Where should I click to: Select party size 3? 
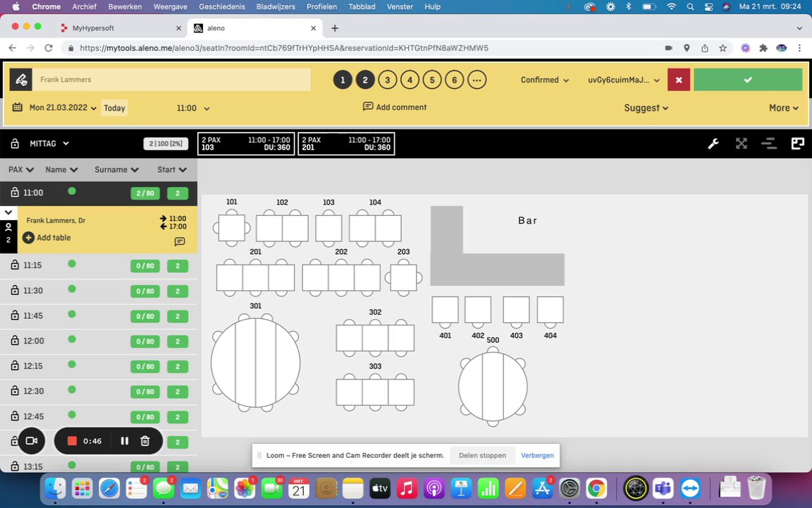(388, 80)
